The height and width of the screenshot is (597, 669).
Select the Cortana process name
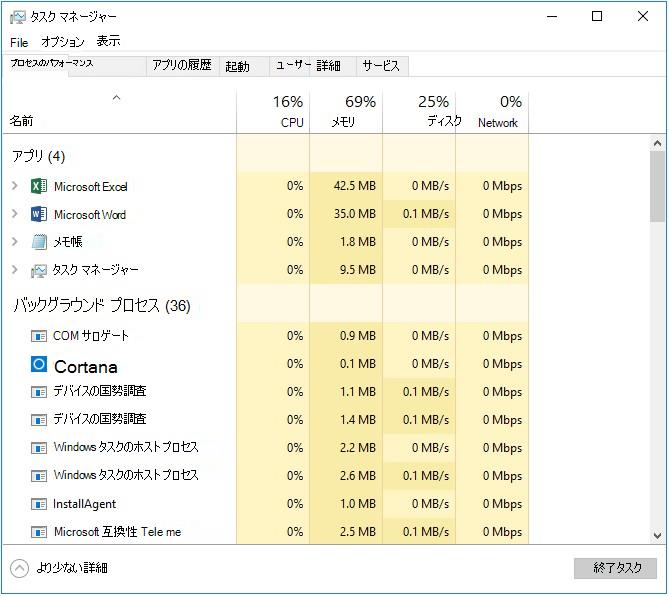coord(86,367)
